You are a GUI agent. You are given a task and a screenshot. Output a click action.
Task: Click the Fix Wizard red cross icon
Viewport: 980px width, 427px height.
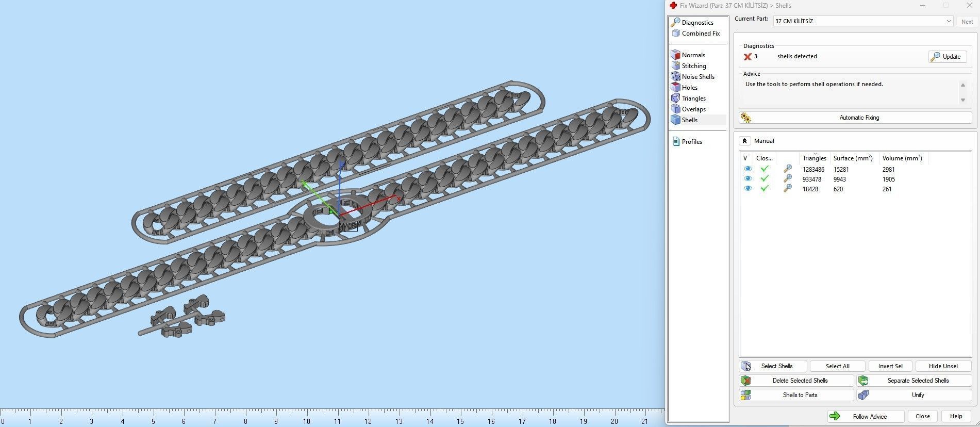pyautogui.click(x=673, y=6)
